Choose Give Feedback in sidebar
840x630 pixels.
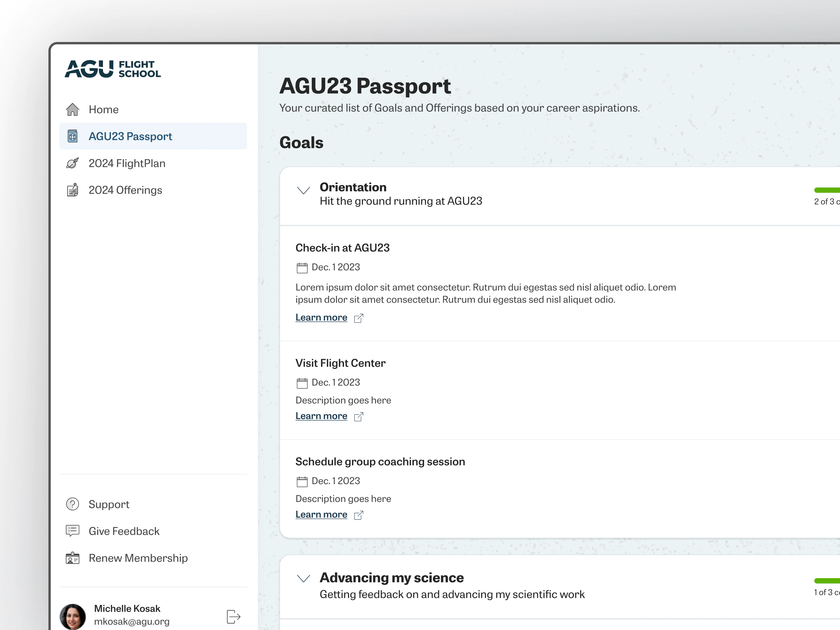point(153,531)
